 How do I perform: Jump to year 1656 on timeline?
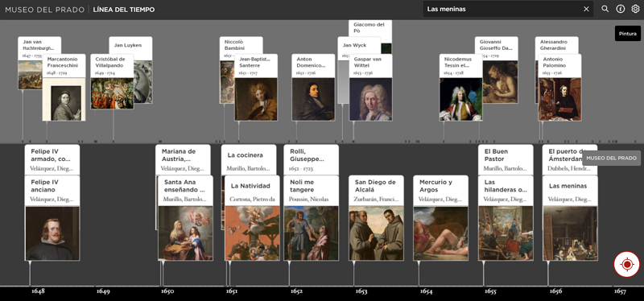point(555,291)
